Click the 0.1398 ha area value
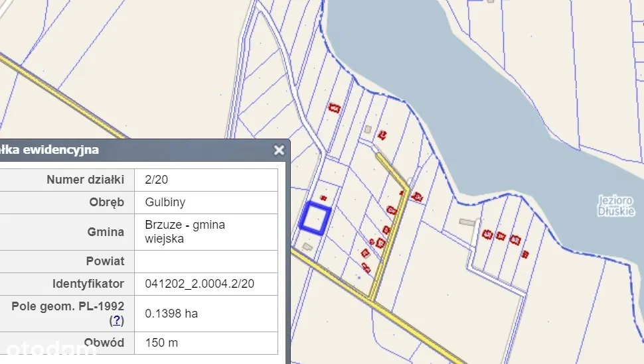644x364 pixels. pos(171,313)
